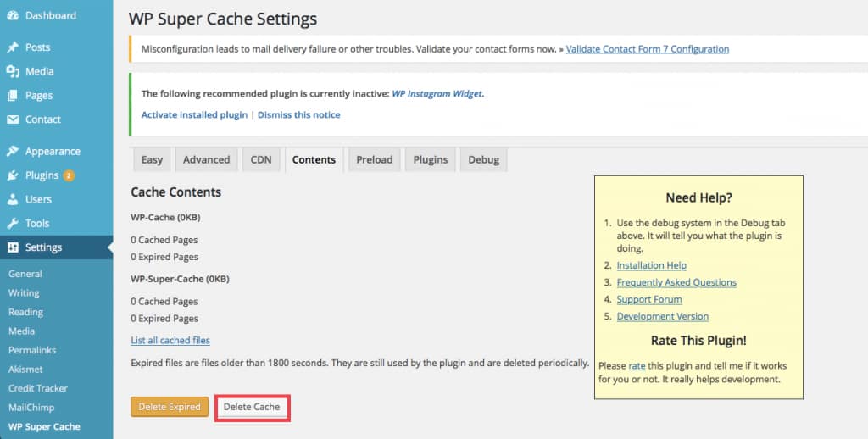868x439 pixels.
Task: Click the Rate This Plugin! heading
Action: [698, 341]
